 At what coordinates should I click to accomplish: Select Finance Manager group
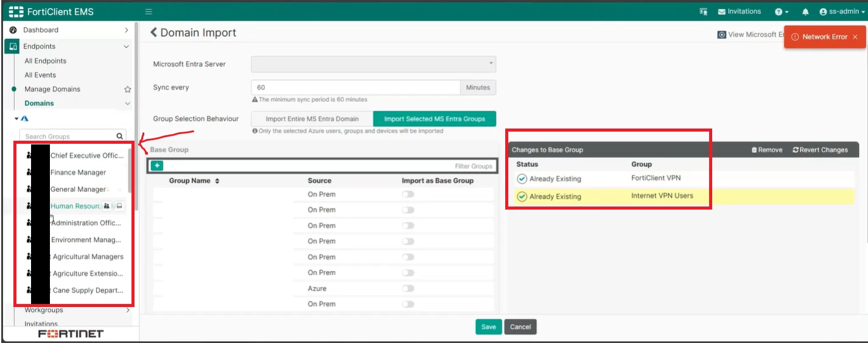pyautogui.click(x=78, y=172)
